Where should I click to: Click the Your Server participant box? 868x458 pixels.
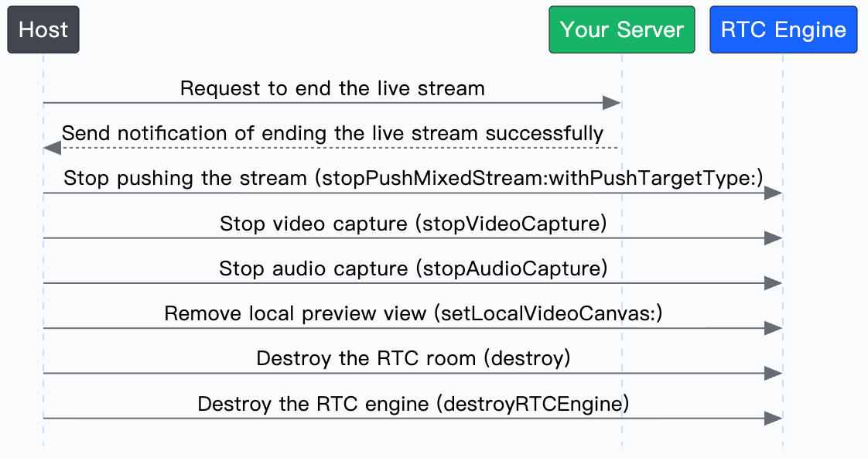pyautogui.click(x=622, y=30)
